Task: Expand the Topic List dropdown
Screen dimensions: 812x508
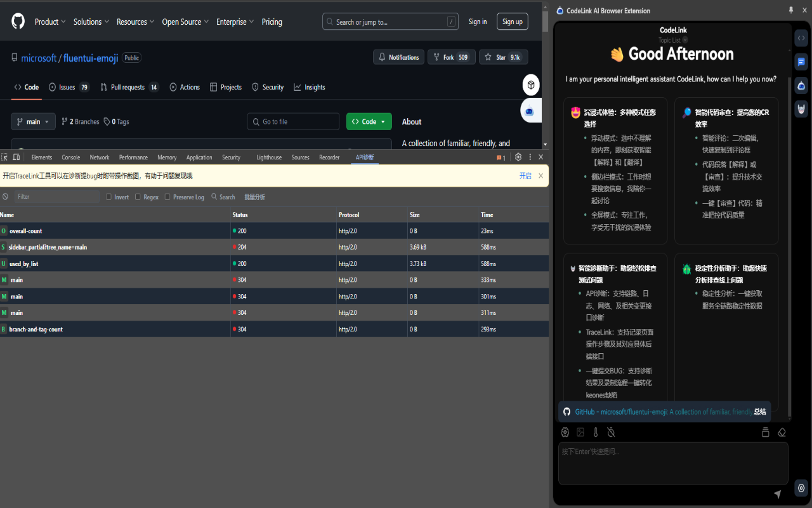Action: (673, 40)
